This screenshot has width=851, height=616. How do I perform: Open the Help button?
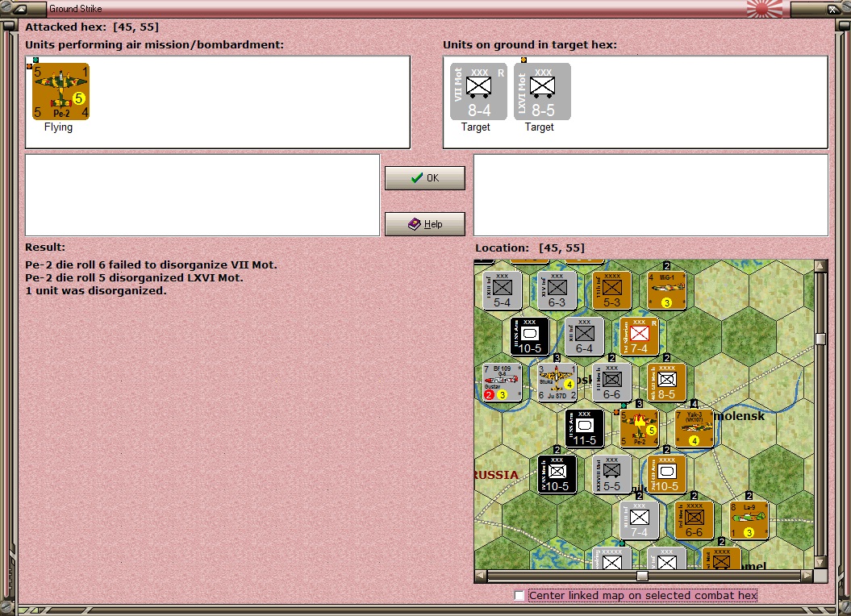click(425, 224)
